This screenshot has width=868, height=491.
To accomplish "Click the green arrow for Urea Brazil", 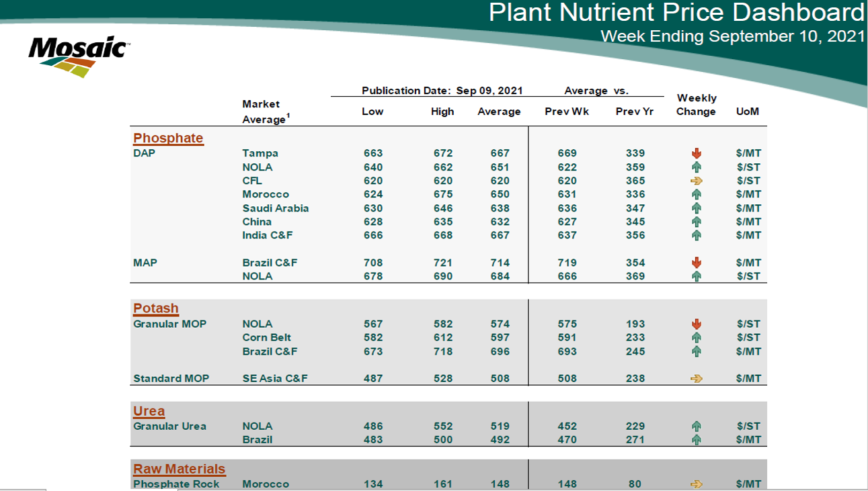I will click(696, 440).
